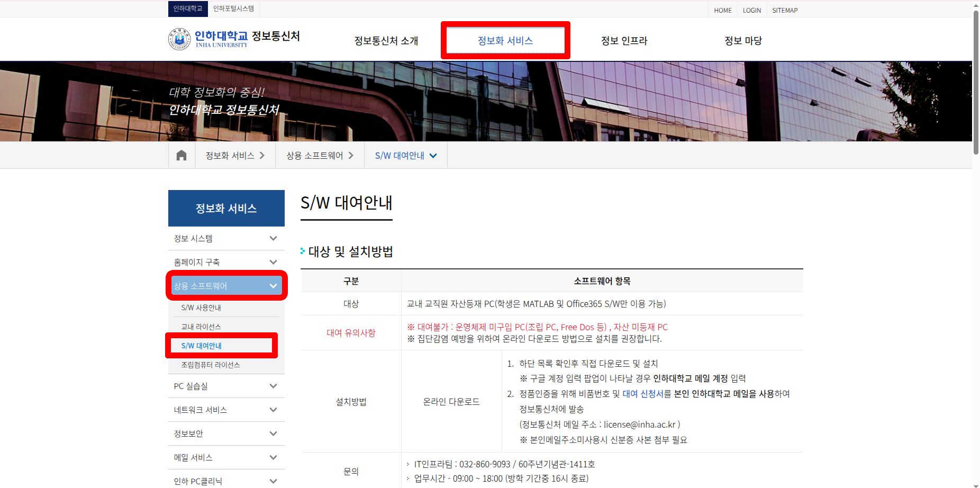The height and width of the screenshot is (488, 980).
Task: Click the page vertical scrollbar
Action: (x=976, y=82)
